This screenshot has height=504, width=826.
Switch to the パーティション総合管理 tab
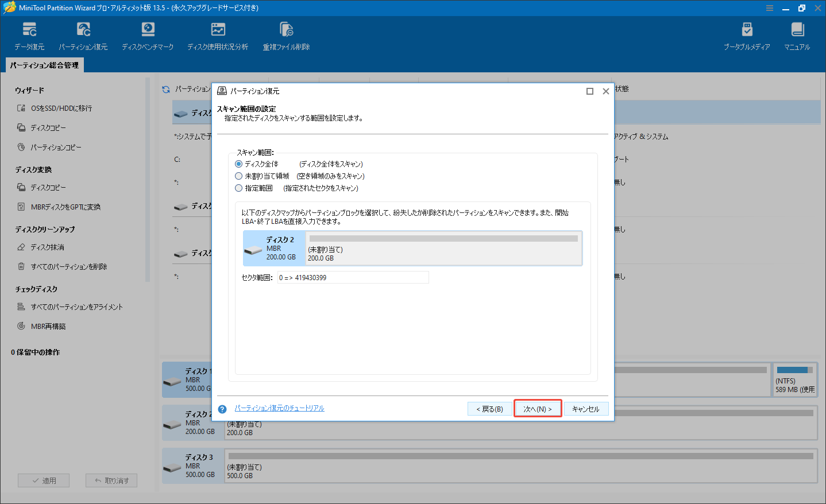point(44,65)
